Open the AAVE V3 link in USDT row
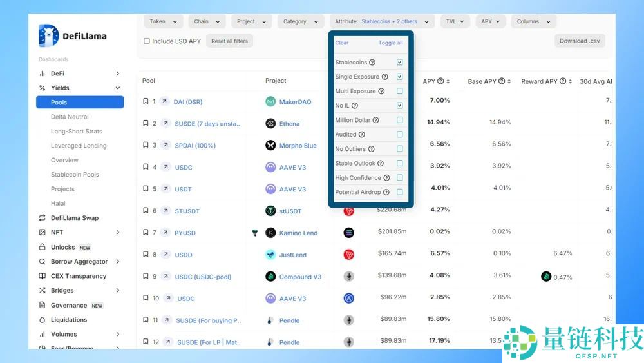The width and height of the screenshot is (644, 363). (292, 189)
